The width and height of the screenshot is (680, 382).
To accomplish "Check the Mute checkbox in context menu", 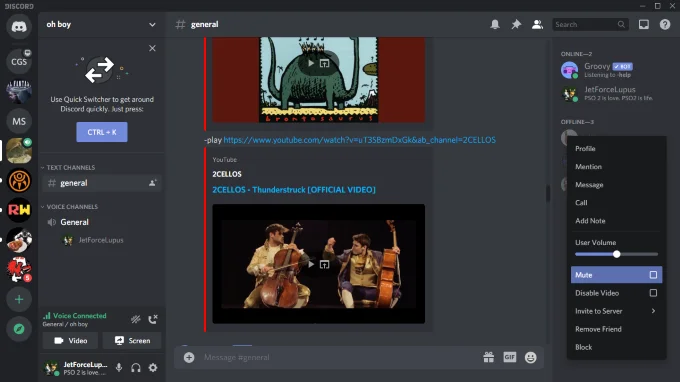I will (x=653, y=274).
